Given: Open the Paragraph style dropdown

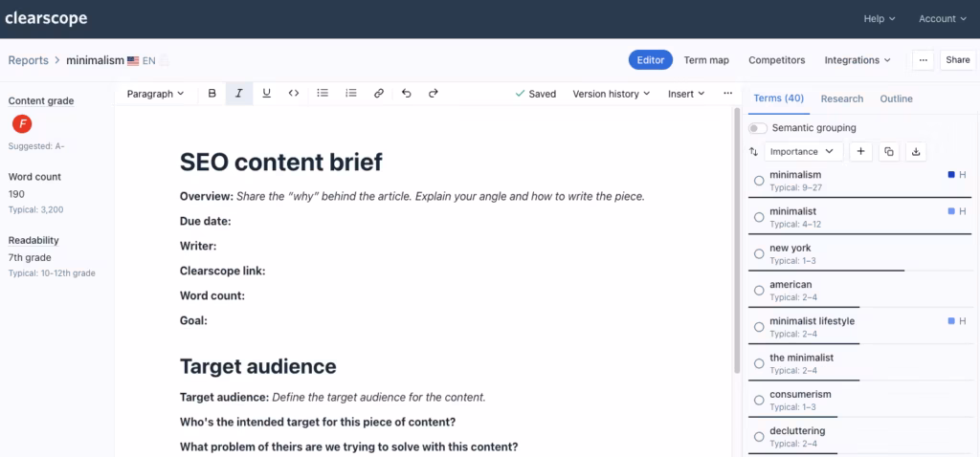Looking at the screenshot, I should pos(156,94).
